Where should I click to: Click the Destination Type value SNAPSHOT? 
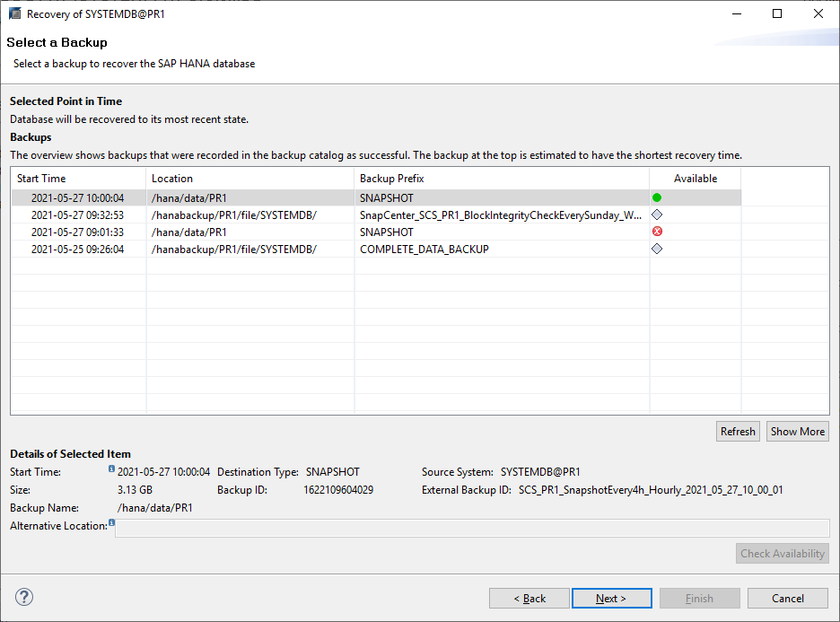click(x=333, y=472)
